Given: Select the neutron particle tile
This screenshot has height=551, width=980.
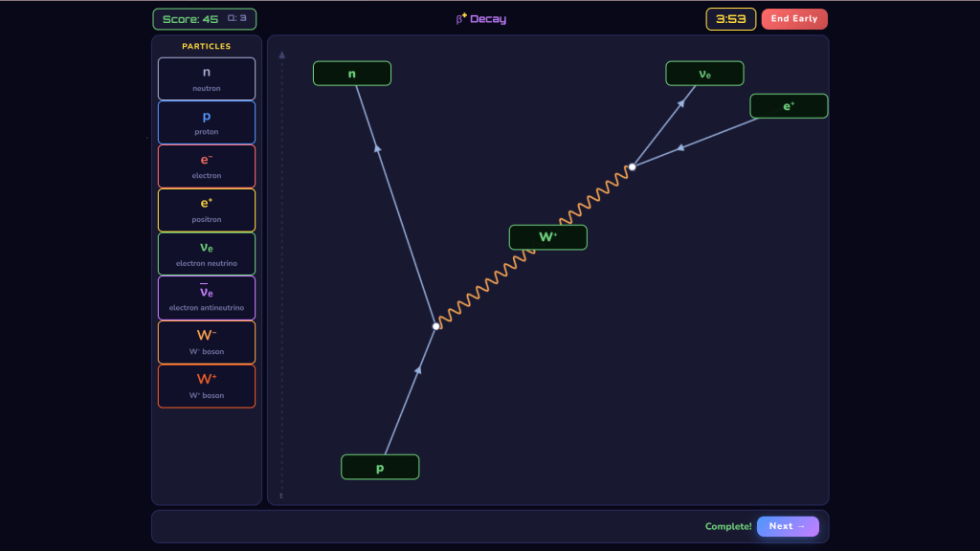Looking at the screenshot, I should point(207,78).
